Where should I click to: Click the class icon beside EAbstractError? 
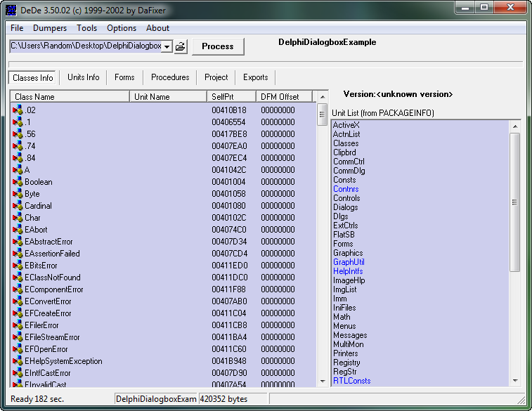coord(18,242)
